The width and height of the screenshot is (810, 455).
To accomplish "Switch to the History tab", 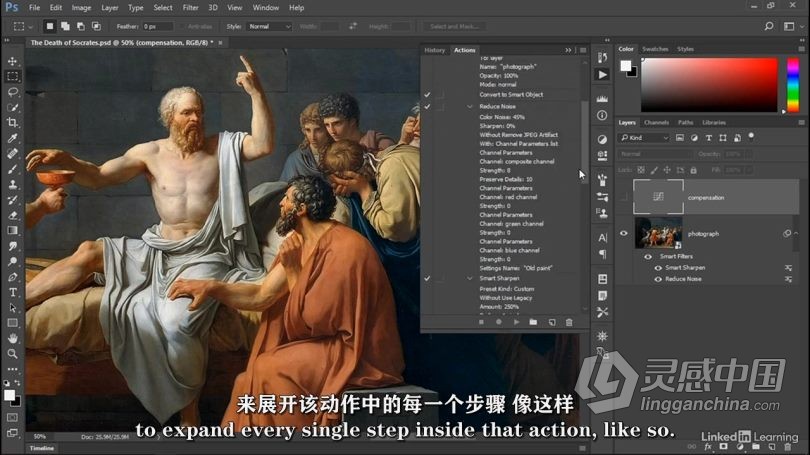I will click(x=434, y=50).
